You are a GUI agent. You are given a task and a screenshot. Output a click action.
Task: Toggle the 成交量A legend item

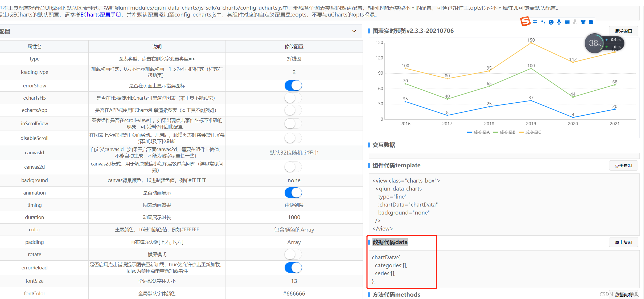478,132
